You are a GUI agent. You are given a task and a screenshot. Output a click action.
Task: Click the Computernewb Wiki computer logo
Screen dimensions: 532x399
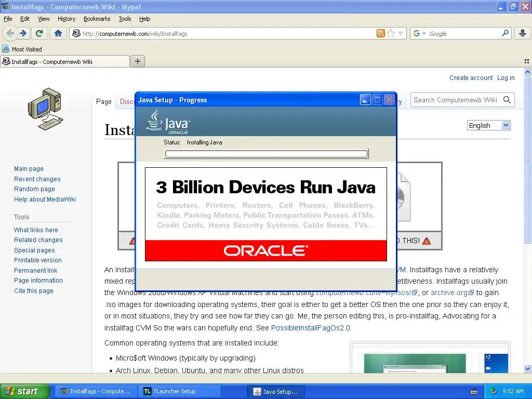46,109
